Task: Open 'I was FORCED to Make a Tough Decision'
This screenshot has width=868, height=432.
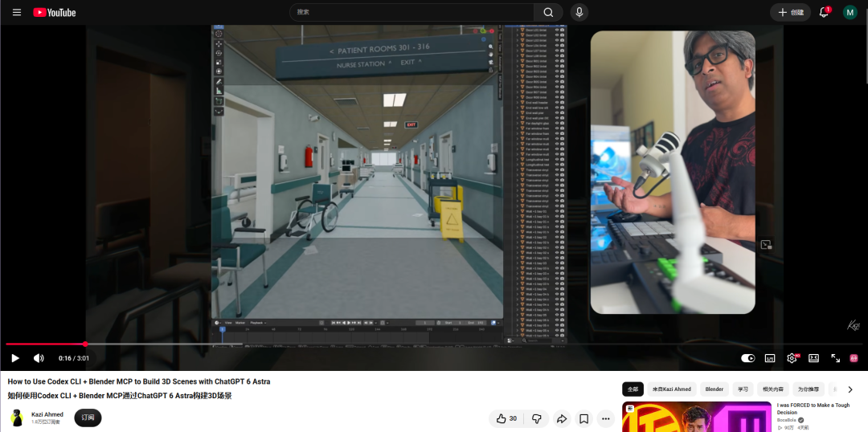Action: (813, 408)
